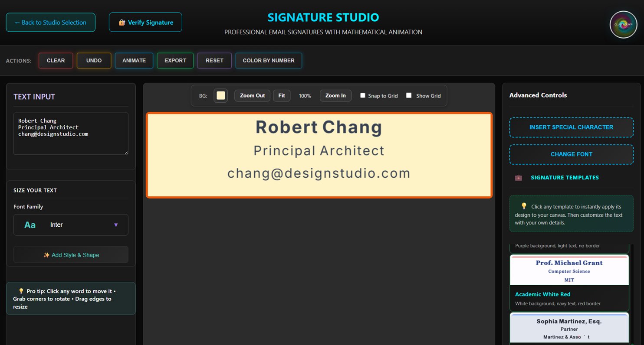Image resolution: width=644 pixels, height=345 pixels.
Task: Click the purple font dropdown arrow
Action: click(x=116, y=225)
